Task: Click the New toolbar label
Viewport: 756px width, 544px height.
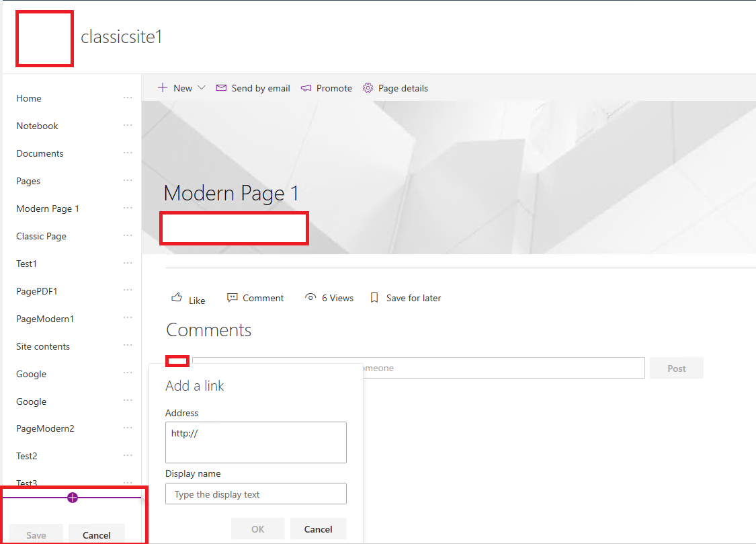Action: (183, 88)
